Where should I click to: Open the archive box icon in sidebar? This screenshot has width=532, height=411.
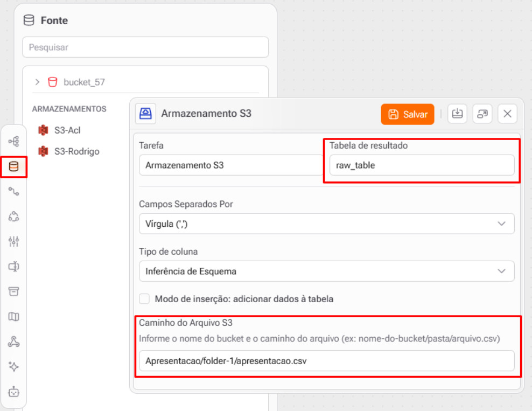14,291
